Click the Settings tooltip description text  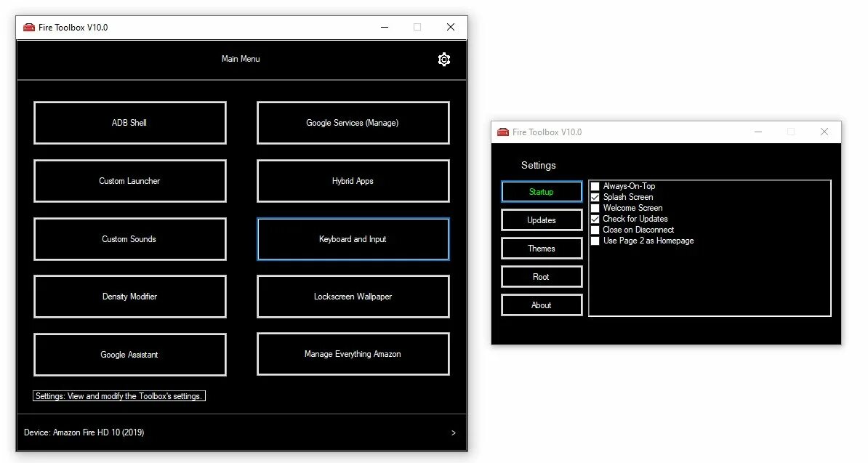(119, 396)
